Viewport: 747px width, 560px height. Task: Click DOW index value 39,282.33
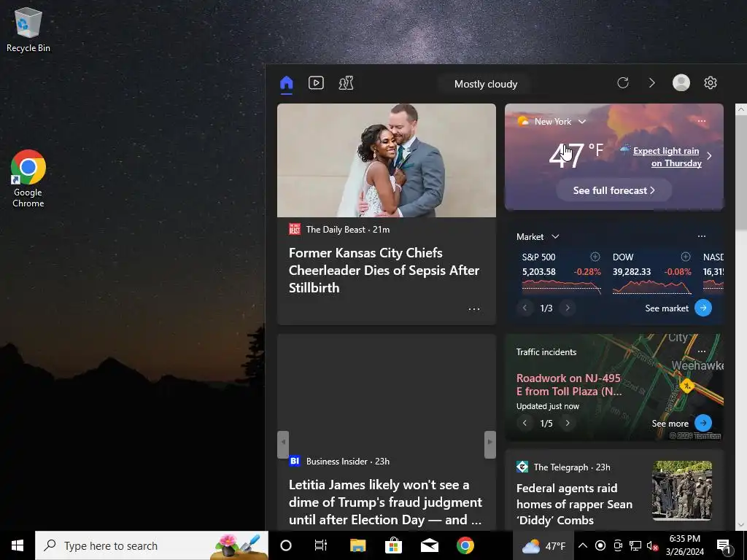(x=632, y=272)
